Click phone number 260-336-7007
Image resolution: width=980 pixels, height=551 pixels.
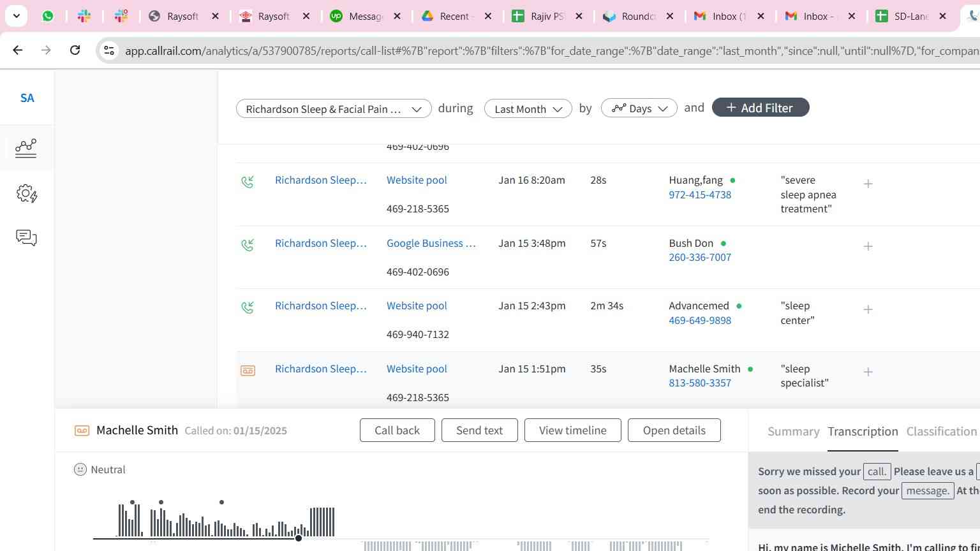tap(700, 257)
